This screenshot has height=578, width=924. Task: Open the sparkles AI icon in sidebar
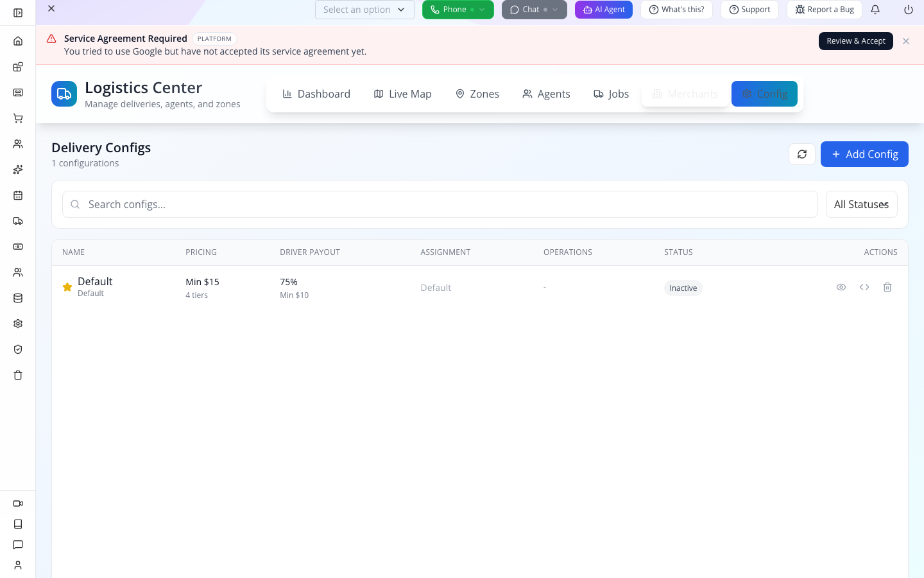click(18, 170)
